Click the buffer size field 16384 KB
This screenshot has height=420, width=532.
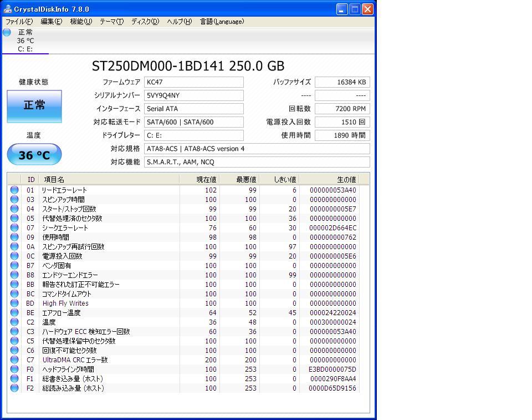tap(342, 82)
